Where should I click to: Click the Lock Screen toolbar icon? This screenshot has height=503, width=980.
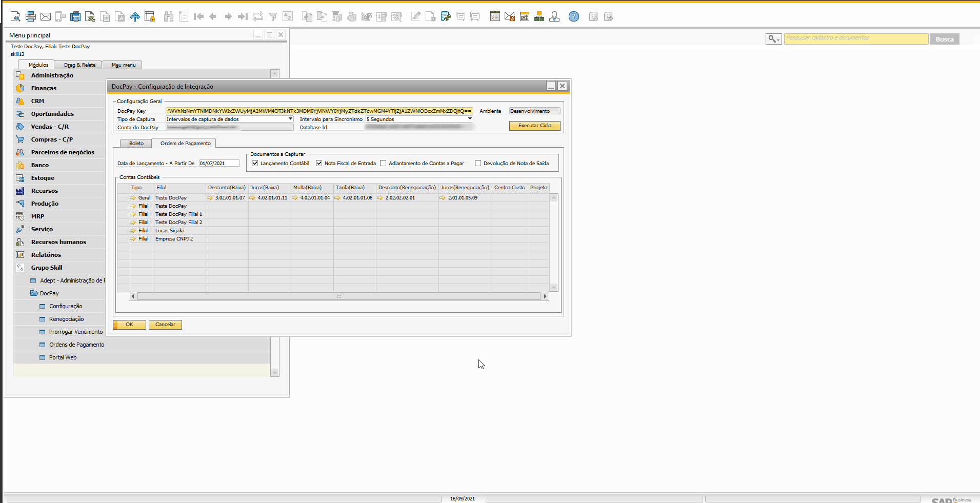[x=150, y=16]
